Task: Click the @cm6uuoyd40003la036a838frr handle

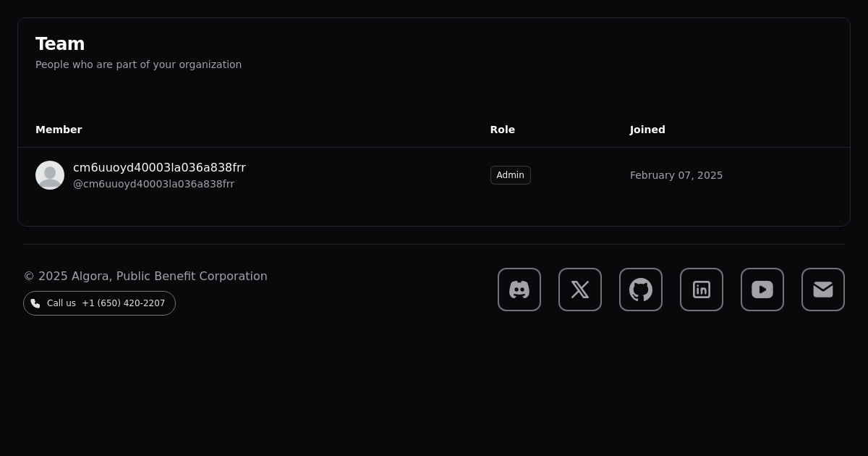Action: (153, 184)
